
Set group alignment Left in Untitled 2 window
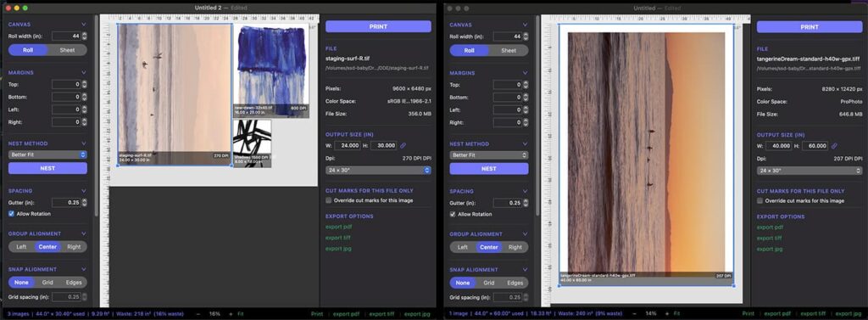[21, 247]
